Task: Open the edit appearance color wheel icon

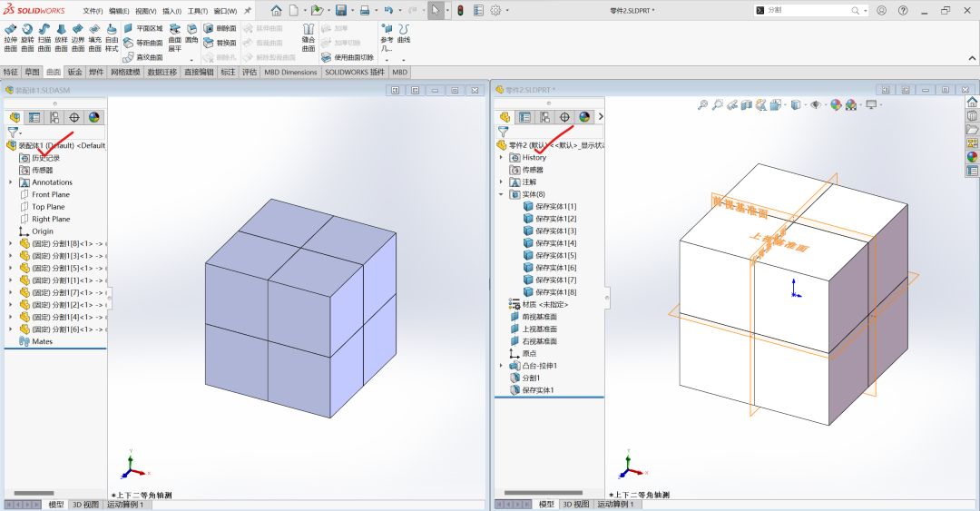Action: click(836, 105)
